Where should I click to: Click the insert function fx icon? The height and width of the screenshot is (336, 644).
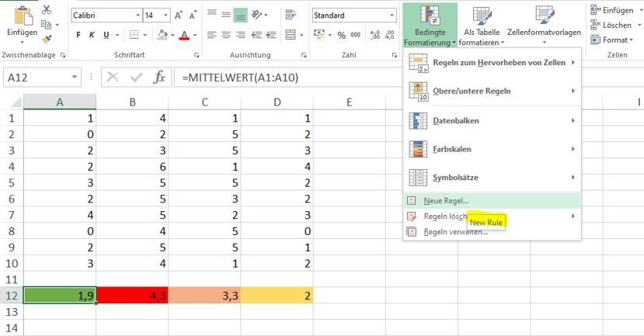click(x=159, y=77)
